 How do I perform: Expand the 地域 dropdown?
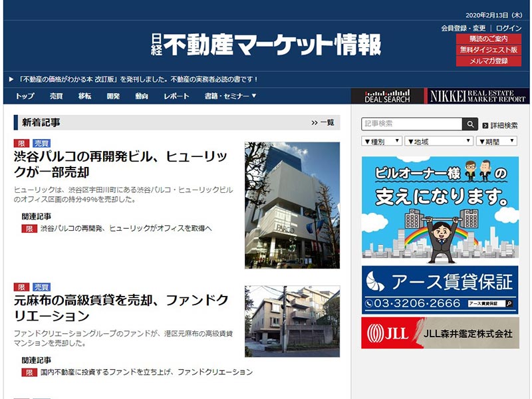point(439,141)
